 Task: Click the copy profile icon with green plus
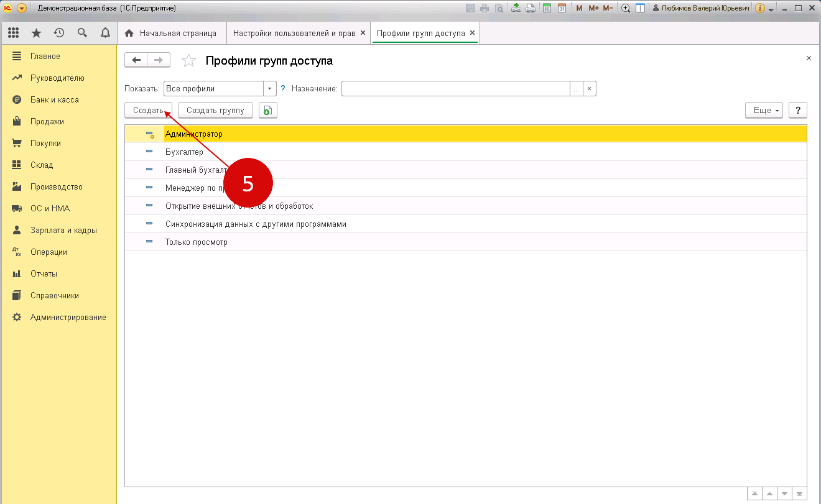[x=268, y=110]
